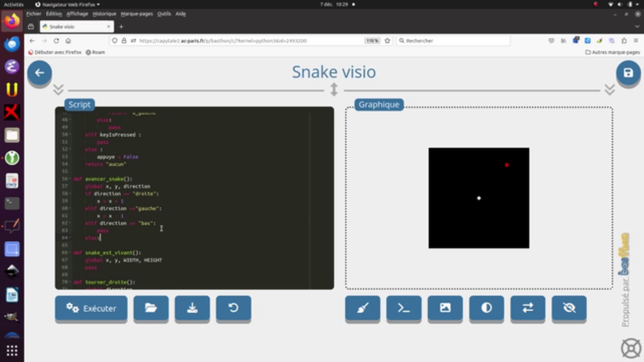The width and height of the screenshot is (644, 362).
Task: Clear the graphic with the broom icon
Action: point(362,308)
